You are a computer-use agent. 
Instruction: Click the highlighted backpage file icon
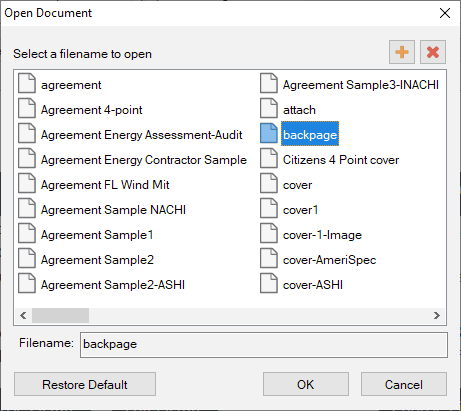(269, 133)
